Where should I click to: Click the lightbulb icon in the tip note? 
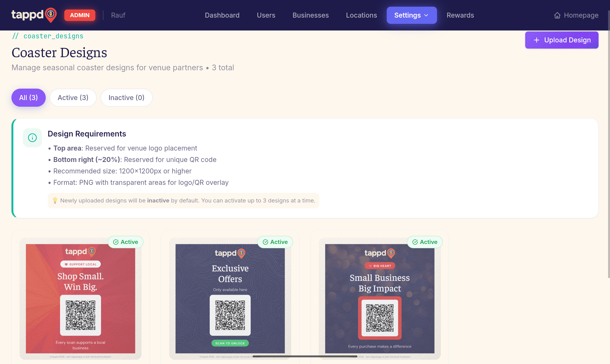tap(55, 201)
